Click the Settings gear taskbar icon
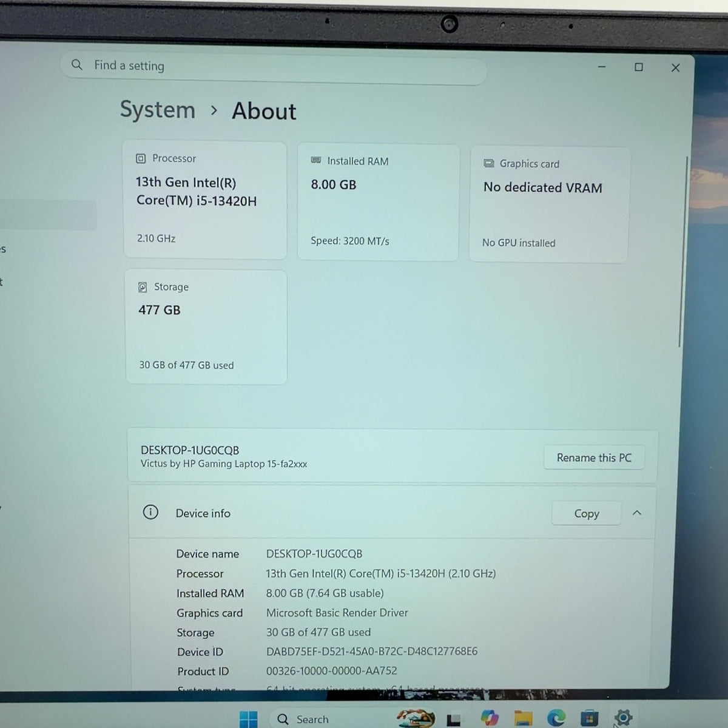The image size is (728, 728). (623, 718)
